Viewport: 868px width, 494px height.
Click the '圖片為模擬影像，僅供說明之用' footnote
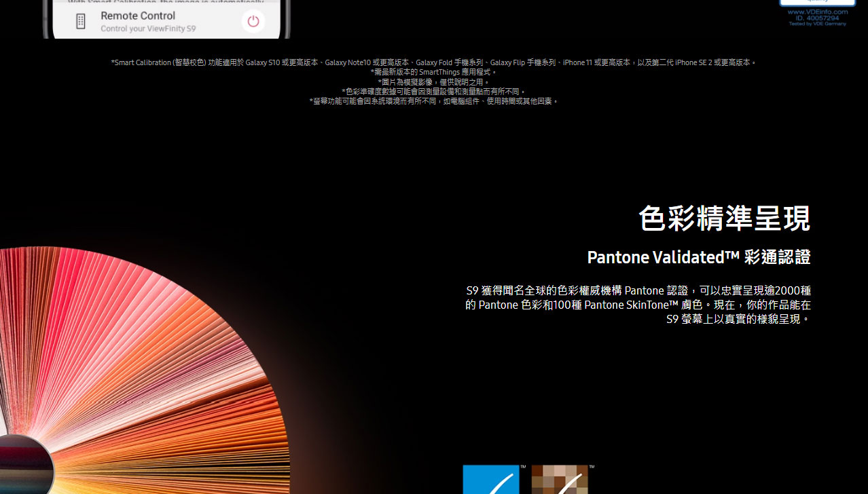point(434,81)
